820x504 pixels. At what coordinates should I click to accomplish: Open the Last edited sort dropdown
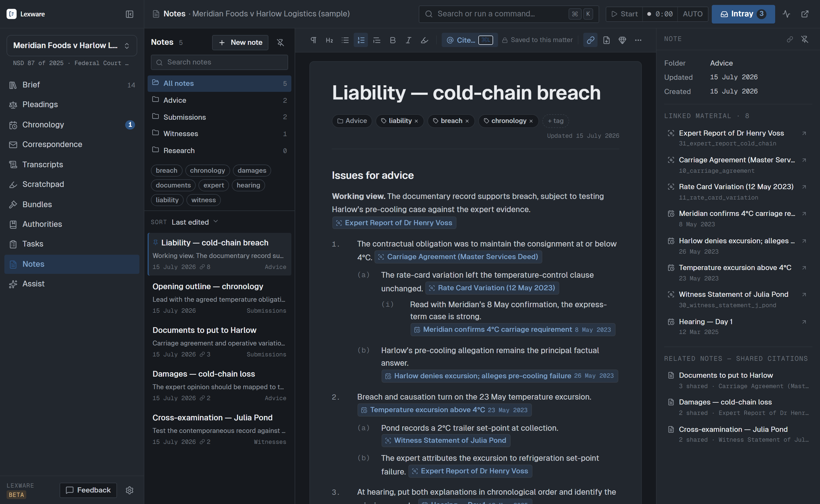(x=195, y=222)
